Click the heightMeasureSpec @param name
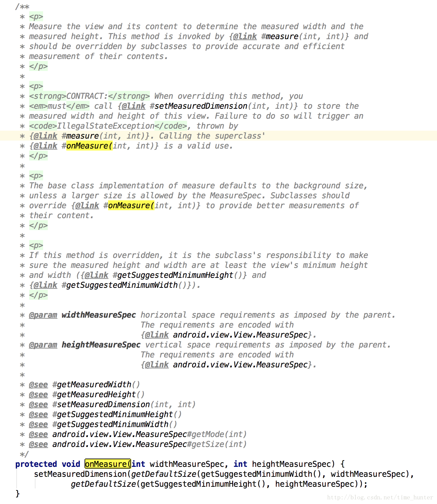 pyautogui.click(x=101, y=345)
